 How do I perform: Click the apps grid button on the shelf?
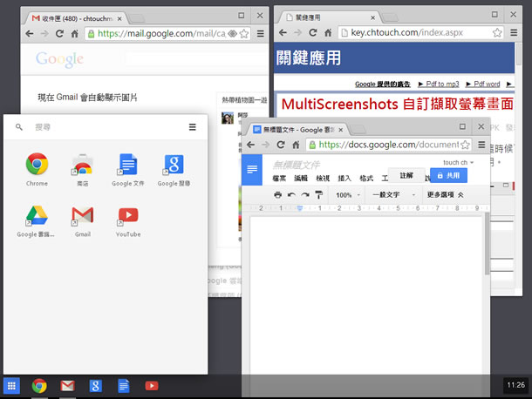coord(12,385)
